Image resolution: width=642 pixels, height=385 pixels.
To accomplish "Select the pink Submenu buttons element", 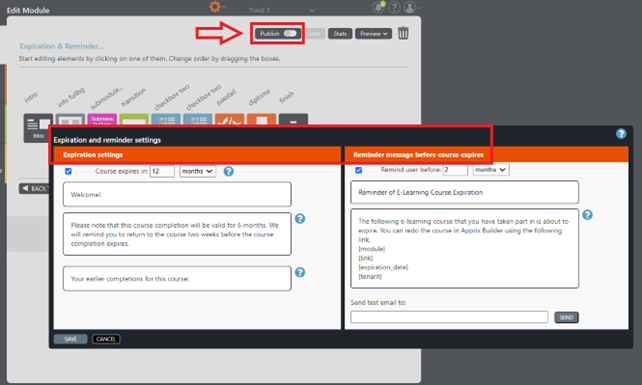I will pyautogui.click(x=102, y=120).
